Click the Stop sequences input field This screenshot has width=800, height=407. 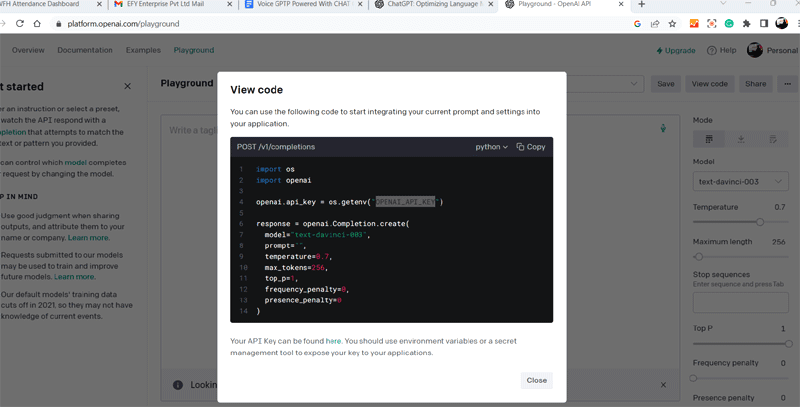pyautogui.click(x=740, y=302)
